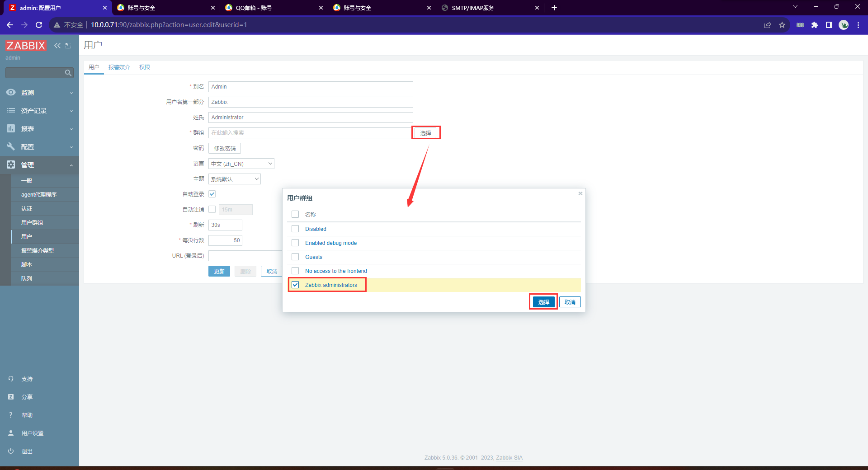Open the browser tab search dropdown
Screen dimensions: 868x470
tap(795, 7)
